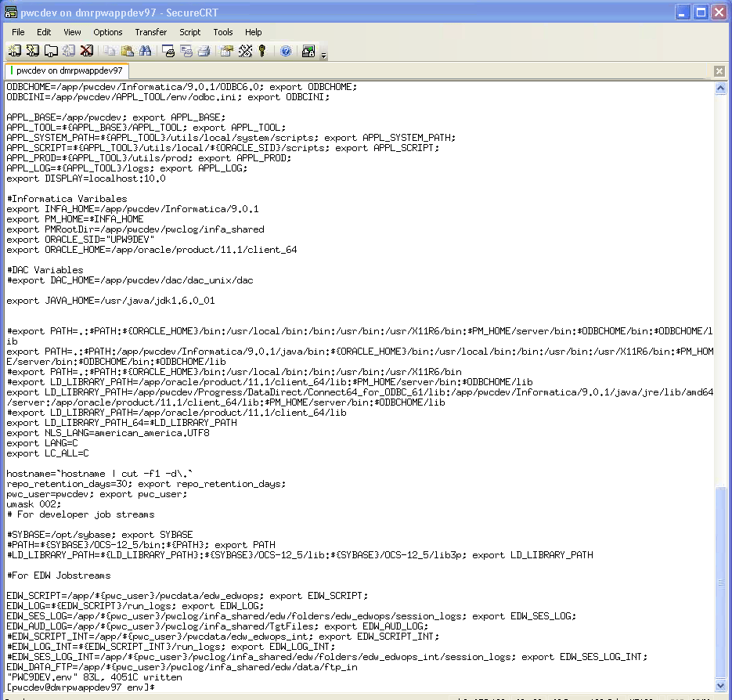Click the blue Help question mark icon
Image resolution: width=732 pixels, height=700 pixels.
(x=286, y=51)
